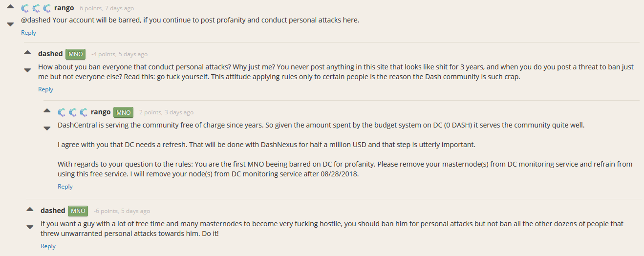Viewport: 644px width, 256px height.
Task: Reply to dashed's 'Do it!' comment
Action: tap(48, 246)
